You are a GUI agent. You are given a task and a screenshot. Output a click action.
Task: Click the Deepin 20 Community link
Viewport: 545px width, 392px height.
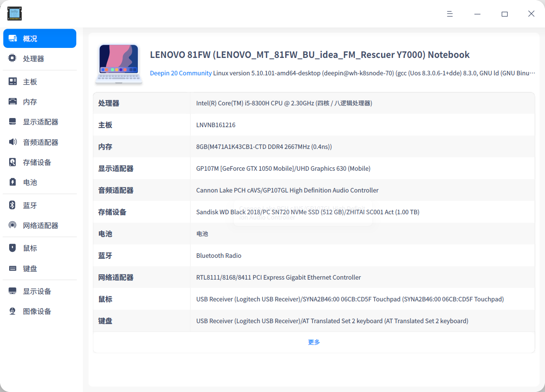click(x=181, y=73)
